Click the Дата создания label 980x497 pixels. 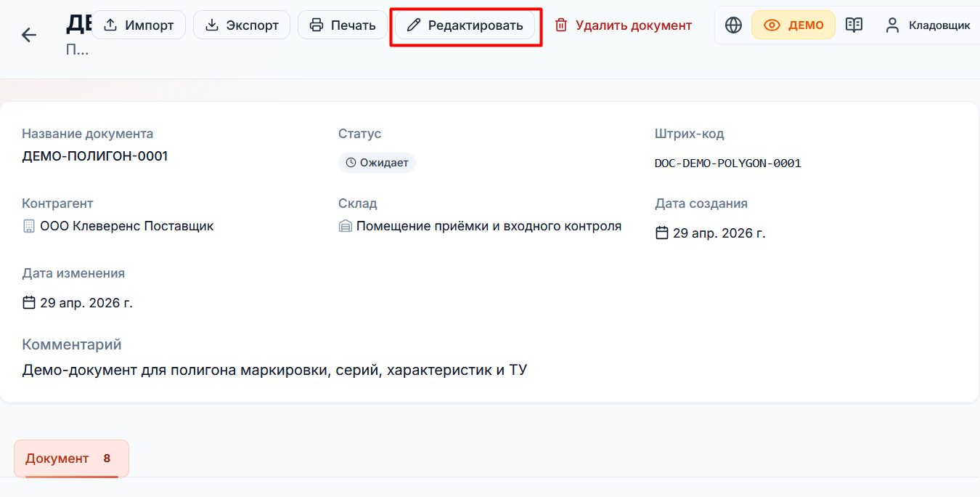tap(701, 203)
